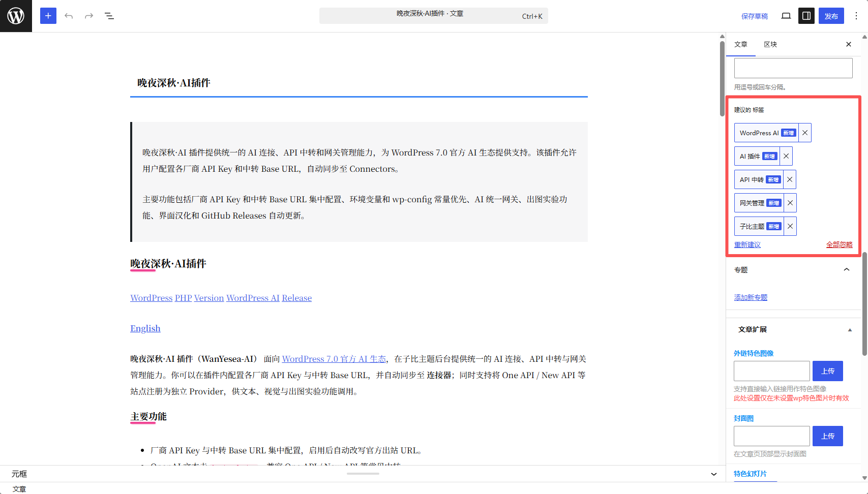
Task: Add the suggested tag WordPress AI
Action: coord(766,133)
